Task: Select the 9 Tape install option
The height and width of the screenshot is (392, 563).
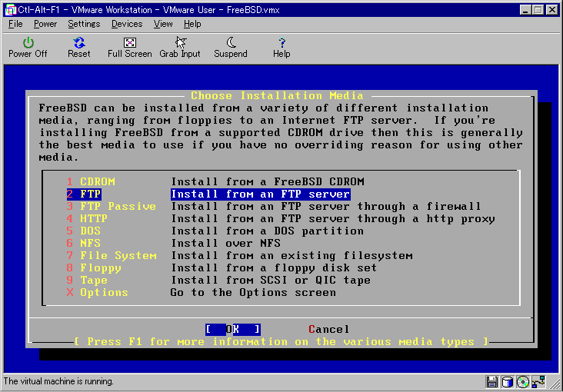Action: (87, 280)
